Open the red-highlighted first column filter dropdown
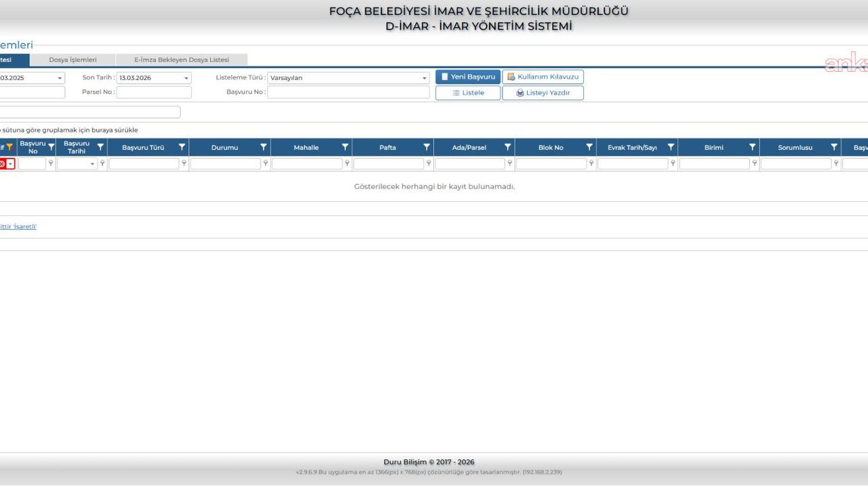The width and height of the screenshot is (868, 488). [x=10, y=163]
